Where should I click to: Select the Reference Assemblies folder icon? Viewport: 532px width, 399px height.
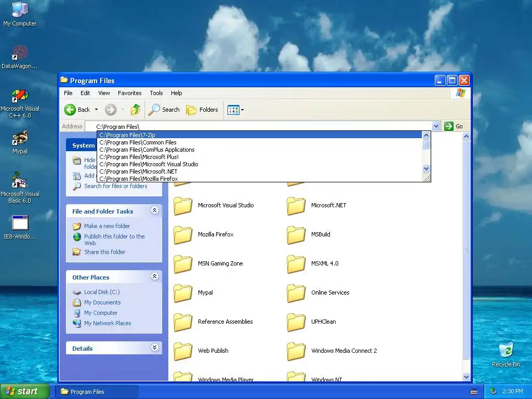click(183, 322)
